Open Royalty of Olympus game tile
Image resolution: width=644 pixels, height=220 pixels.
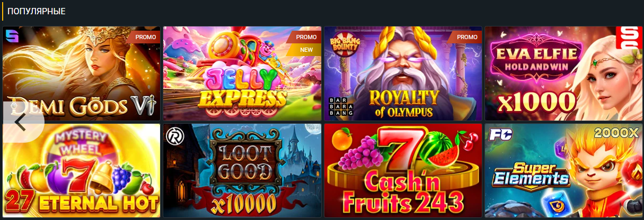tap(403, 73)
